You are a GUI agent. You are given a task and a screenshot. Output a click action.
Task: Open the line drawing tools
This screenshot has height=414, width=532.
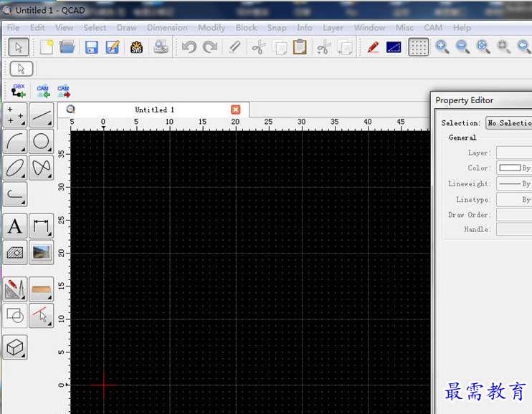[x=42, y=115]
